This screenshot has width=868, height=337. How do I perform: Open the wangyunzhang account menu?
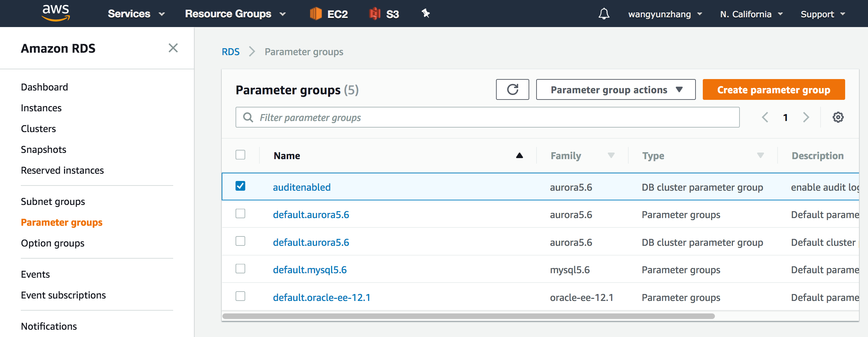tap(665, 14)
